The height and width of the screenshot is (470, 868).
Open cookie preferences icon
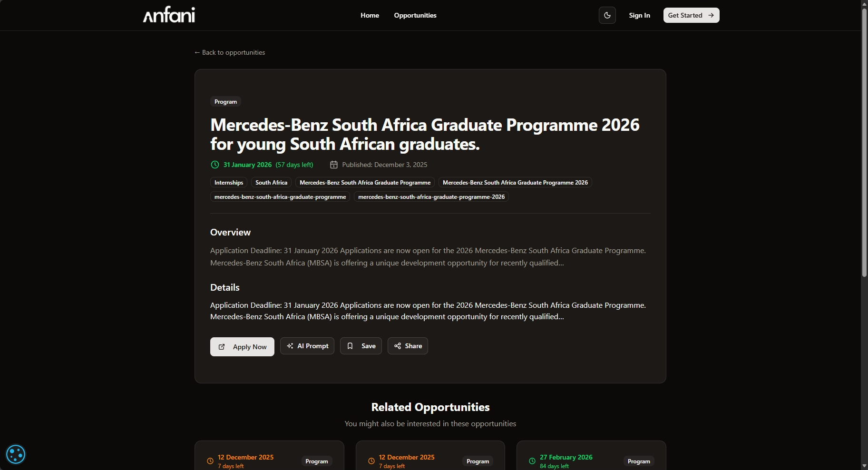[x=15, y=454]
